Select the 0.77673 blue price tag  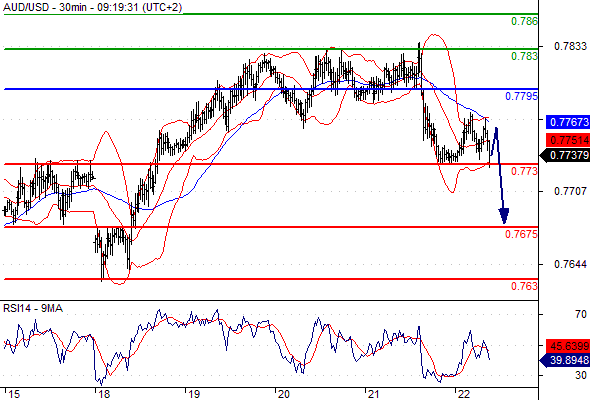click(568, 122)
